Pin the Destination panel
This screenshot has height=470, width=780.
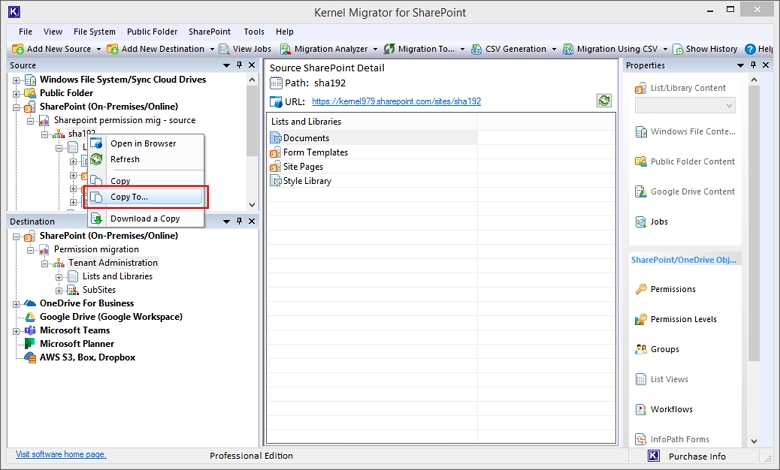point(239,221)
